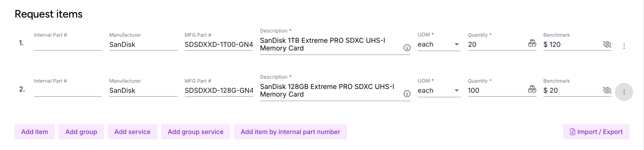This screenshot has height=150, width=644.
Task: Click Add item button
Action: [35, 132]
